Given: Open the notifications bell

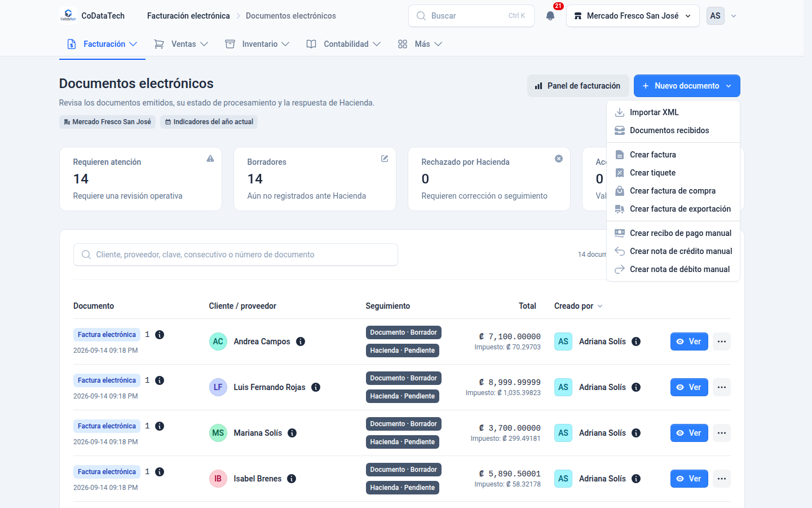Looking at the screenshot, I should 550,16.
